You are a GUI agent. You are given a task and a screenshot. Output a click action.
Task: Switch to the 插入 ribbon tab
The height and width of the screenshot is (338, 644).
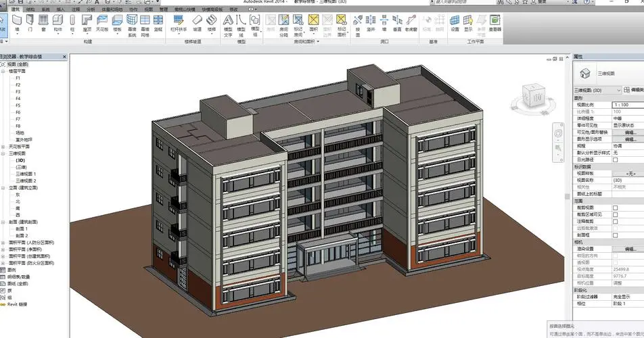pos(60,10)
